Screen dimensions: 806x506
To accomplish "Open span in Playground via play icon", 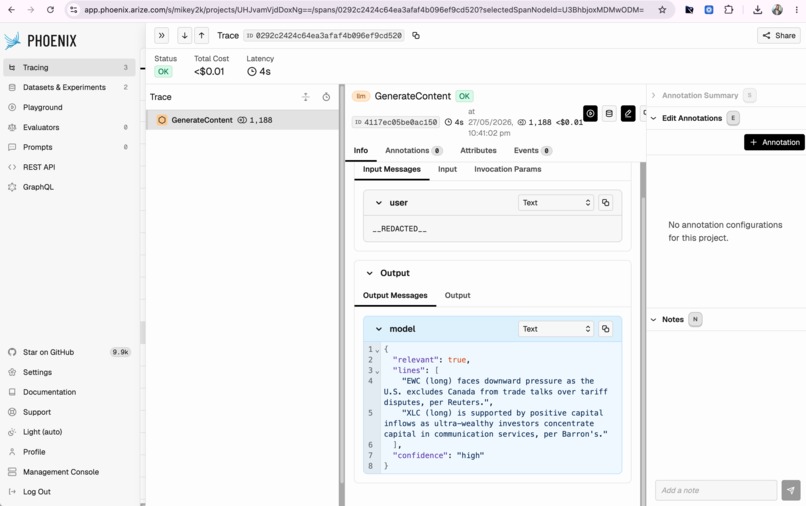I will (x=590, y=114).
